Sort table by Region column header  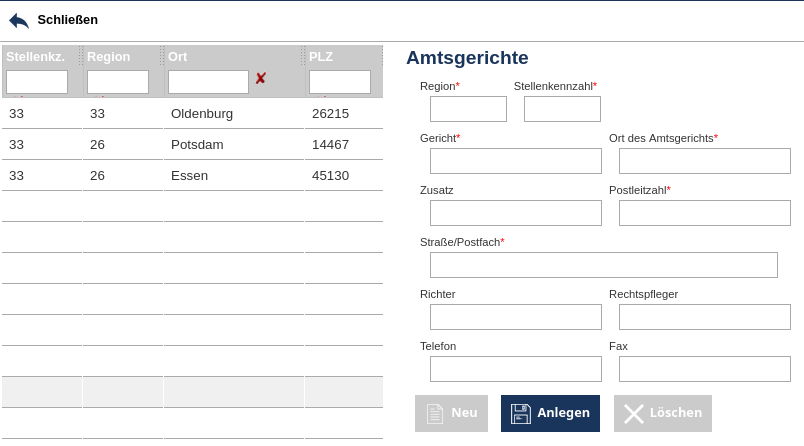tap(108, 57)
